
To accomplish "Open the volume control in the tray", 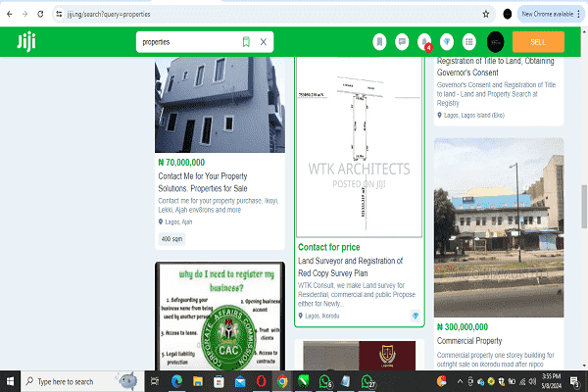I will [x=532, y=382].
